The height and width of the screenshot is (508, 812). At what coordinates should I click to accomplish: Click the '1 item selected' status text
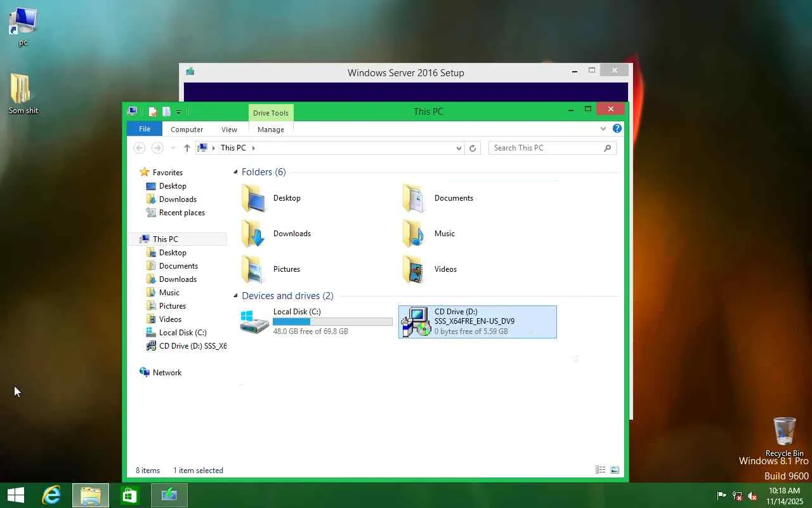(198, 471)
